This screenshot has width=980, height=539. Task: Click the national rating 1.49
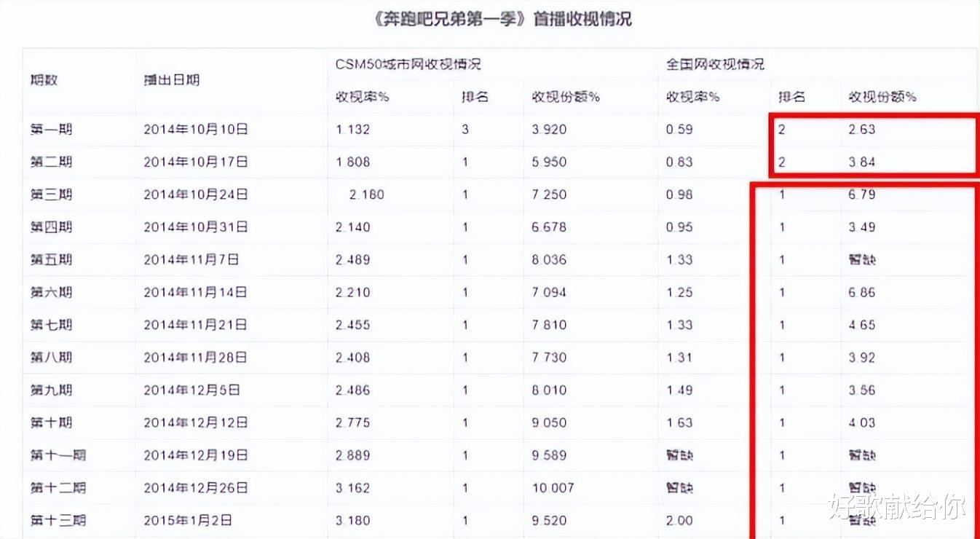[680, 390]
